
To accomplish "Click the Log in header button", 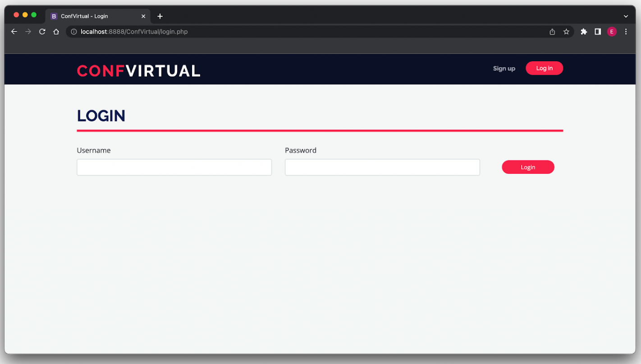I will pyautogui.click(x=544, y=68).
